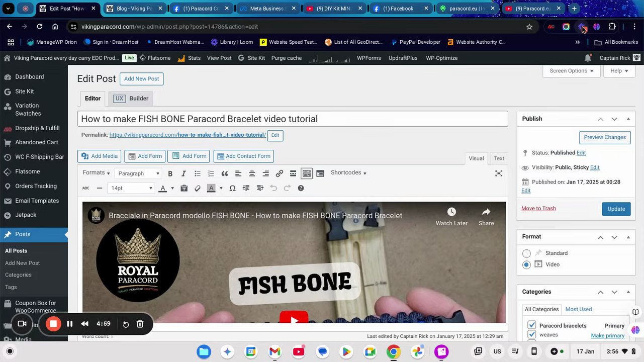Open the Shortcodes dropdown

348,173
